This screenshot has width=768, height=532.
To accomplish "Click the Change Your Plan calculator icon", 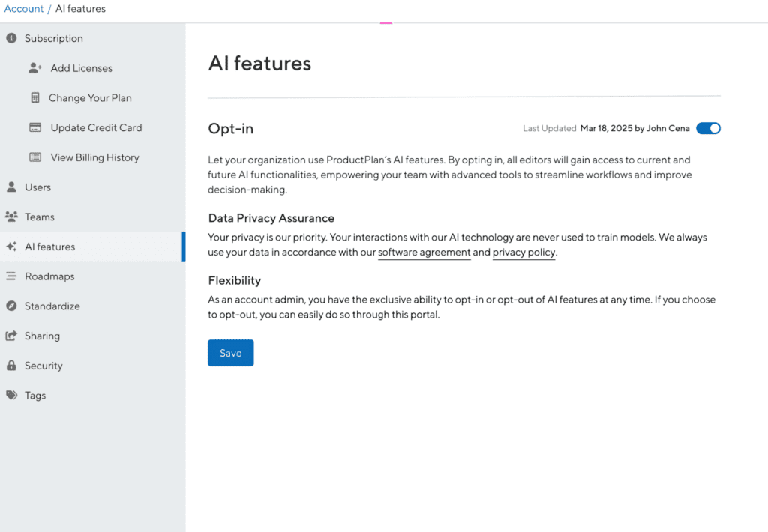I will tap(35, 97).
